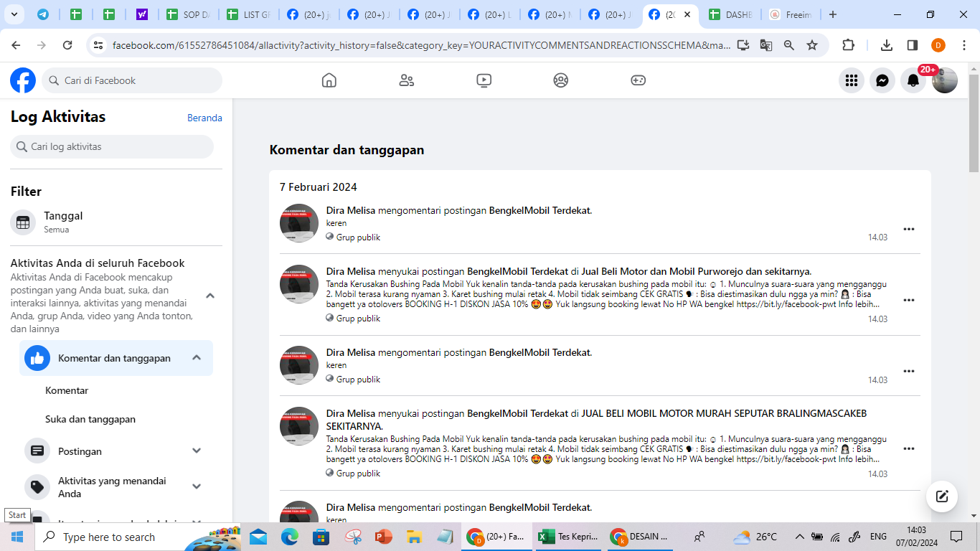The height and width of the screenshot is (551, 980).
Task: Switch to the Yahoo browser tab
Action: 142,14
